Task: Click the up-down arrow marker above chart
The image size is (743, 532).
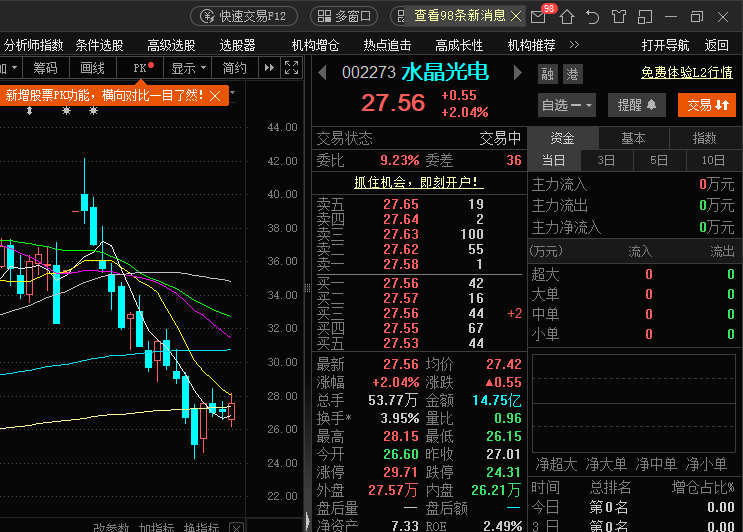Action: click(29, 111)
